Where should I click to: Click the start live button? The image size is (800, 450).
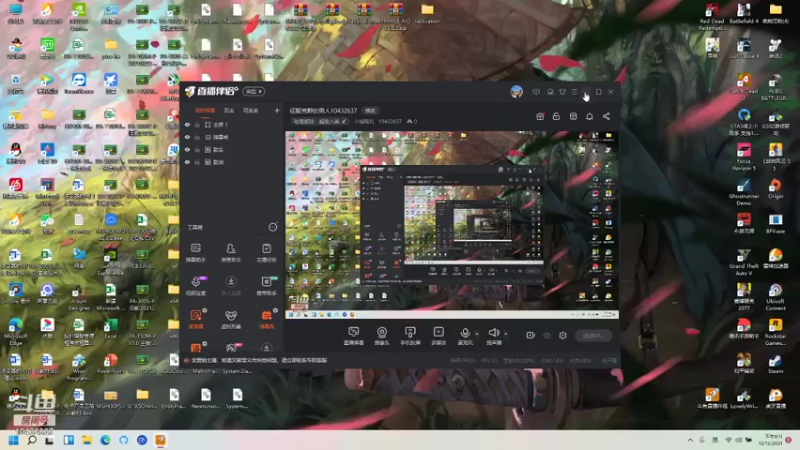[x=593, y=335]
